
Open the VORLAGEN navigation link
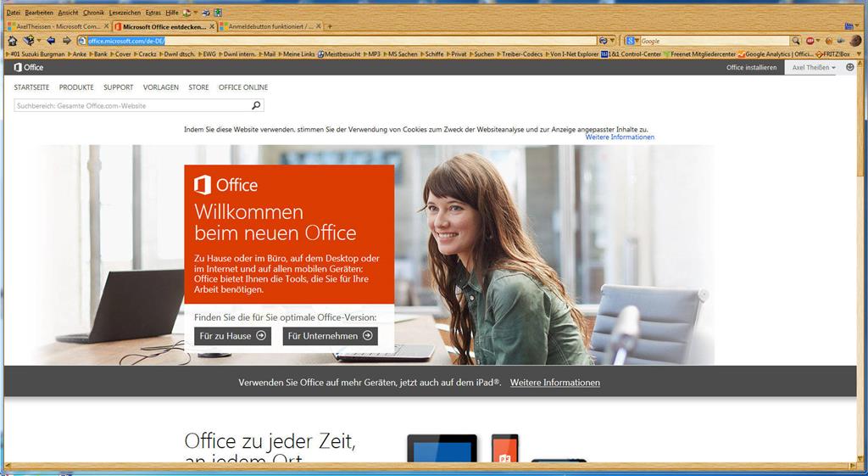[x=160, y=87]
